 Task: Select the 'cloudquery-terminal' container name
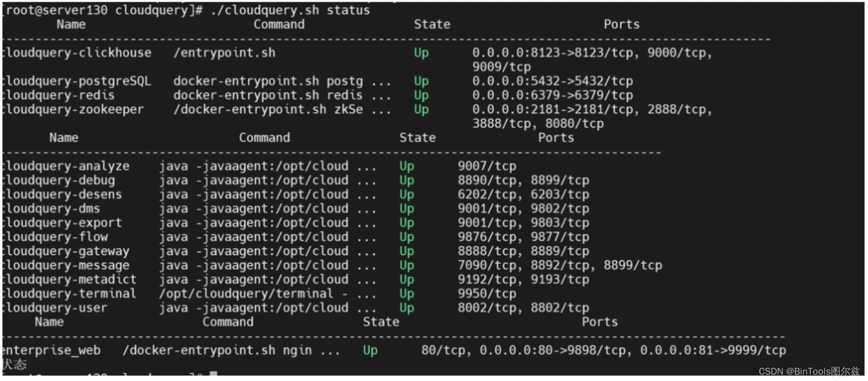pyautogui.click(x=69, y=294)
